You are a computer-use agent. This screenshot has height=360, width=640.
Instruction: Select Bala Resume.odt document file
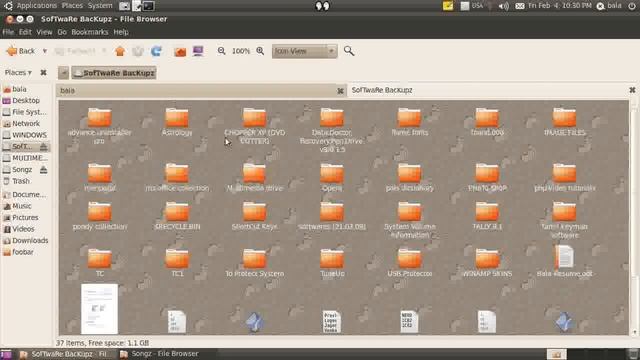(564, 257)
